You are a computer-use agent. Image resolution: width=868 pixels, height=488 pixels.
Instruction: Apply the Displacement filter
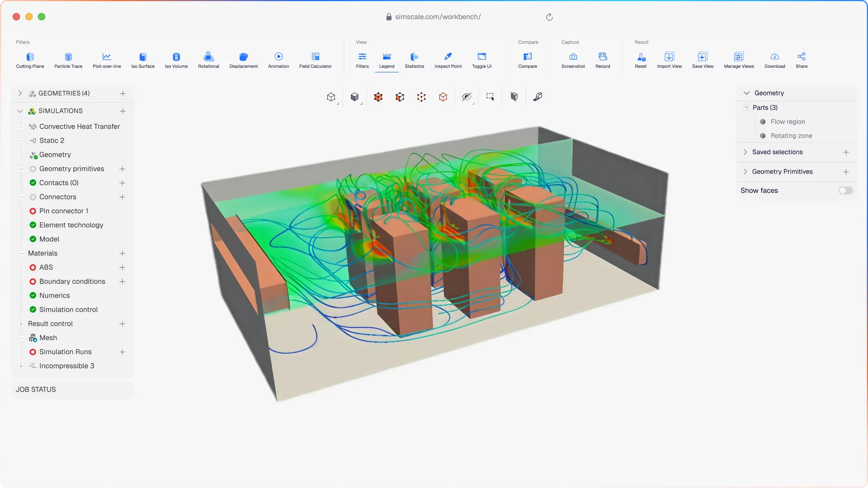pos(244,60)
